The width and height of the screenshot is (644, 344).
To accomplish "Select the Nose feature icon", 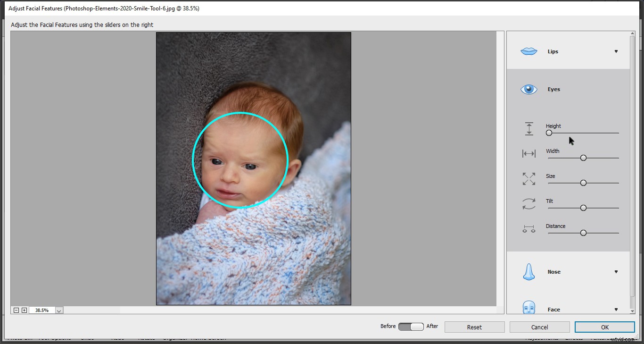I will pos(528,272).
